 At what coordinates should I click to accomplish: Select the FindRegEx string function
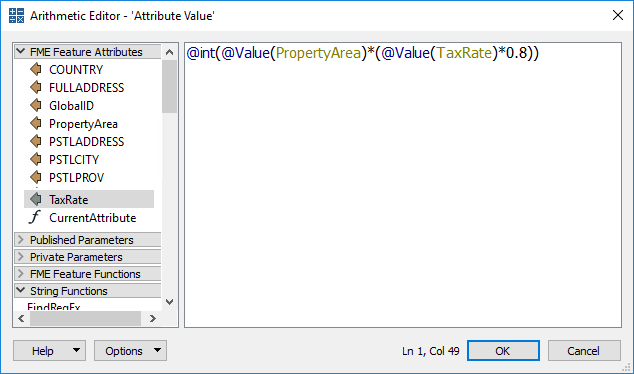click(54, 307)
